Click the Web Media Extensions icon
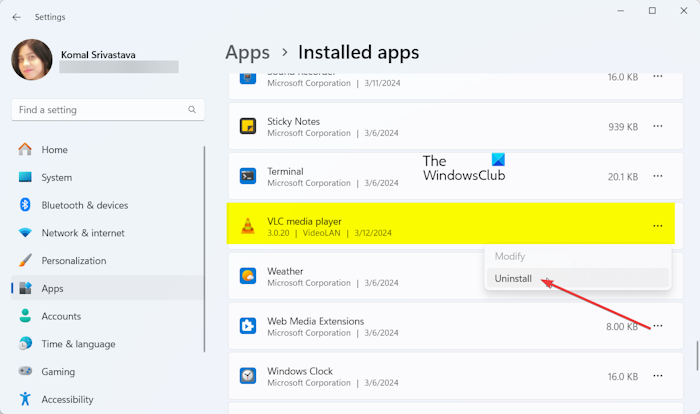The height and width of the screenshot is (414, 700). point(248,326)
